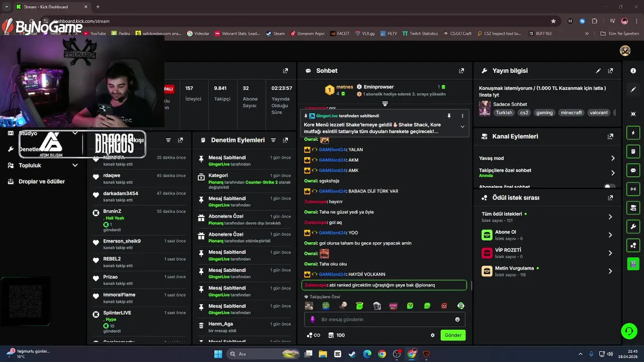Open GAMElord24 username in YALAN message

332,150
